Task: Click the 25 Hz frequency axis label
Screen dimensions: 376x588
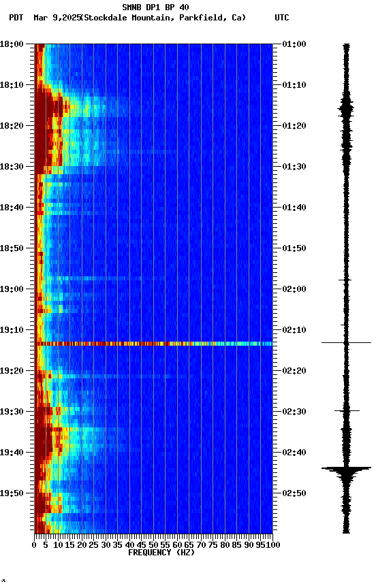Action: pyautogui.click(x=94, y=545)
